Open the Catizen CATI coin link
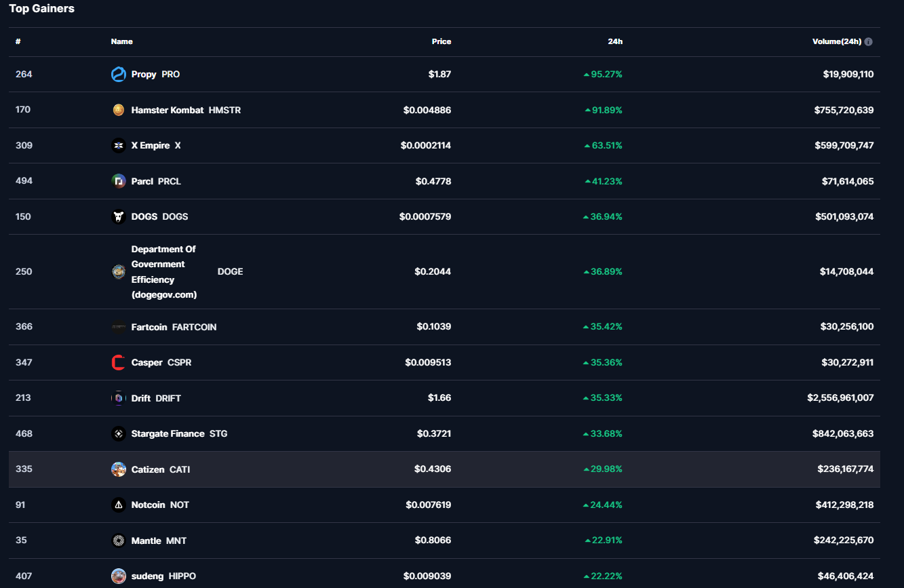The width and height of the screenshot is (904, 588). click(x=160, y=469)
